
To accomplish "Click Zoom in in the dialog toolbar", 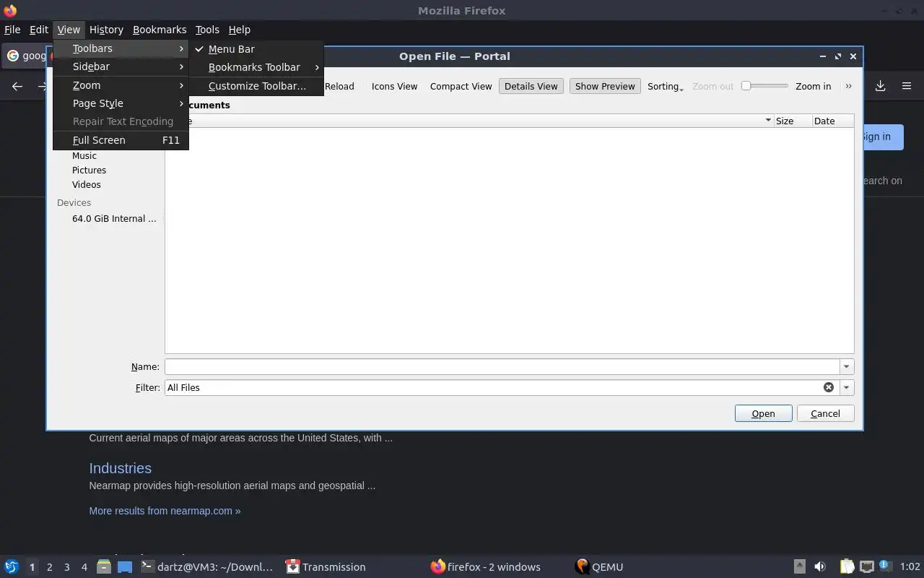I will (813, 86).
